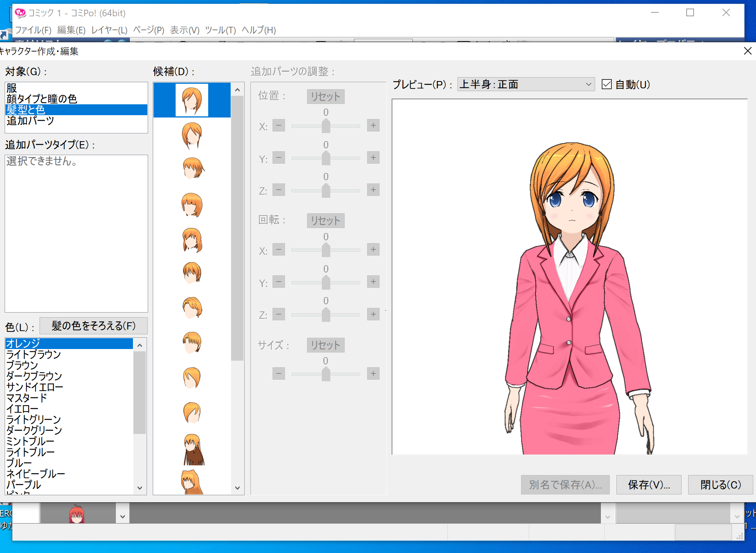Screen dimensions: 756x553
Task: Close the character creation dialog with X
Action: point(747,51)
